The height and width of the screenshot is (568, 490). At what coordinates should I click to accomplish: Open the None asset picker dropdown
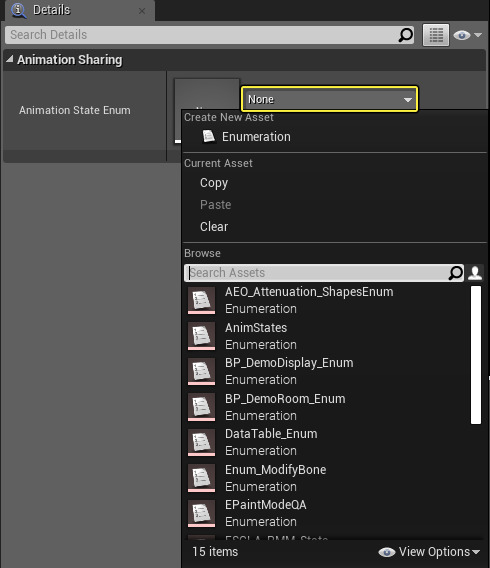point(330,99)
